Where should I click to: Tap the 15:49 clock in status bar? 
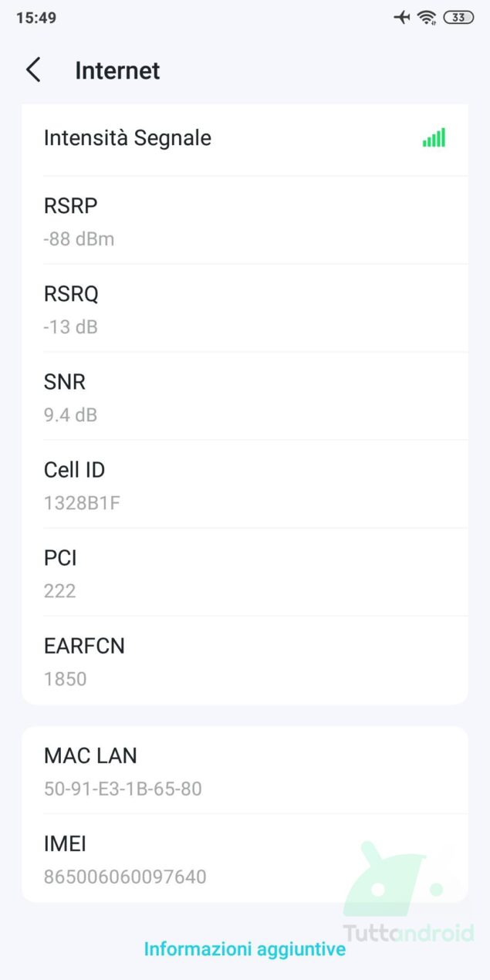[36, 17]
